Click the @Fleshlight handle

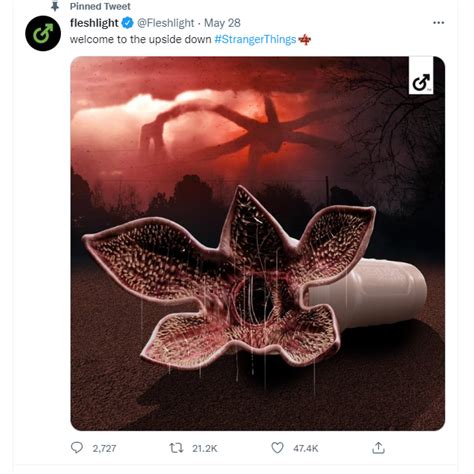tap(165, 23)
